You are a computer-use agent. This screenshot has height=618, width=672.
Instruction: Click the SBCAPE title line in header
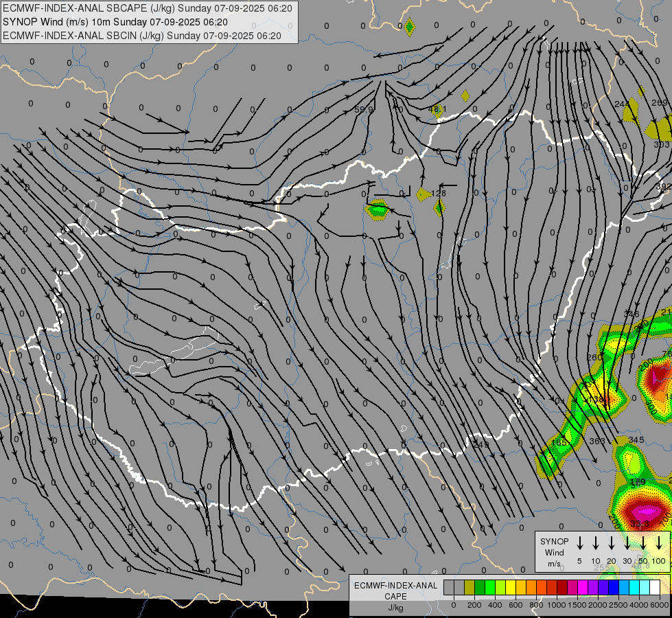coord(148,8)
